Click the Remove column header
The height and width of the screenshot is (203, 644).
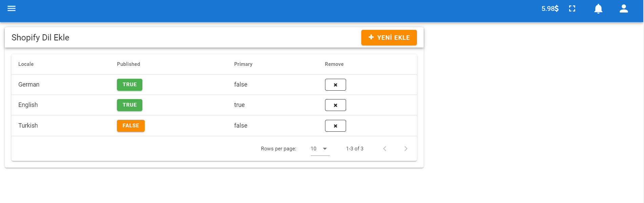(334, 64)
